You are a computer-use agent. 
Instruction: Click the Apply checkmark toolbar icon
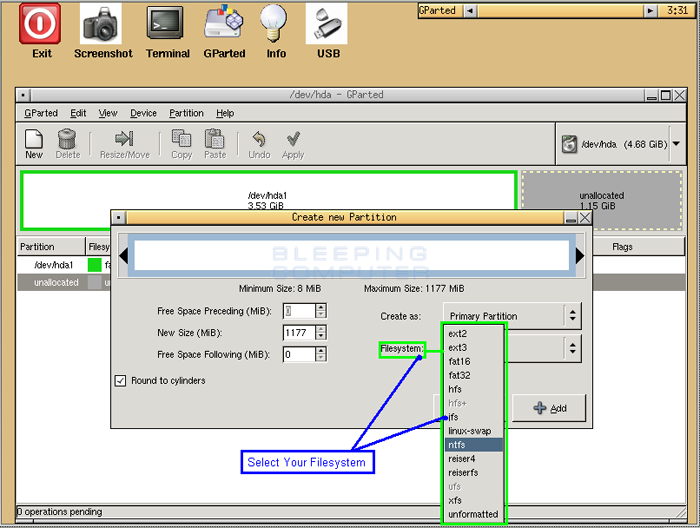[293, 139]
